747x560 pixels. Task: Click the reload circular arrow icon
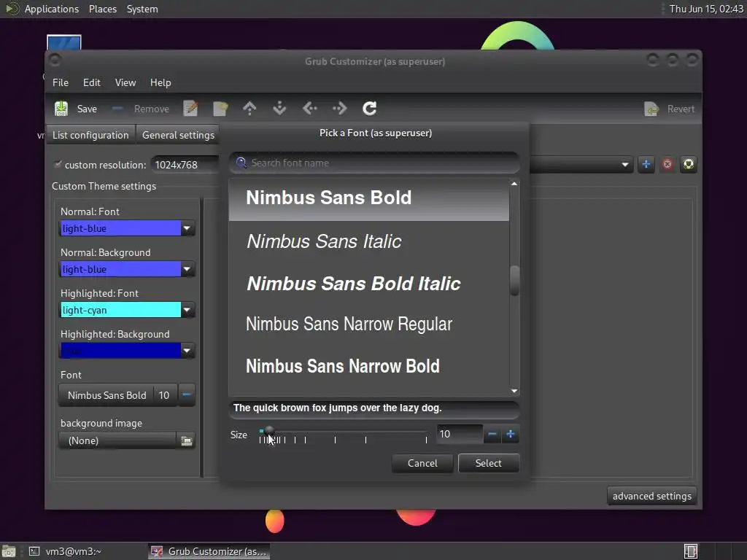370,109
